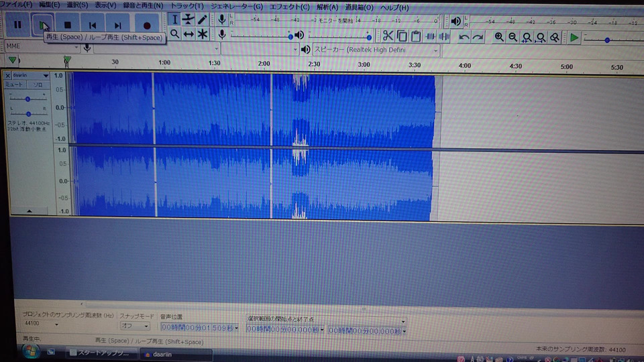Click the timeline ruler at 2:00
This screenshot has height=362, width=644.
click(264, 64)
